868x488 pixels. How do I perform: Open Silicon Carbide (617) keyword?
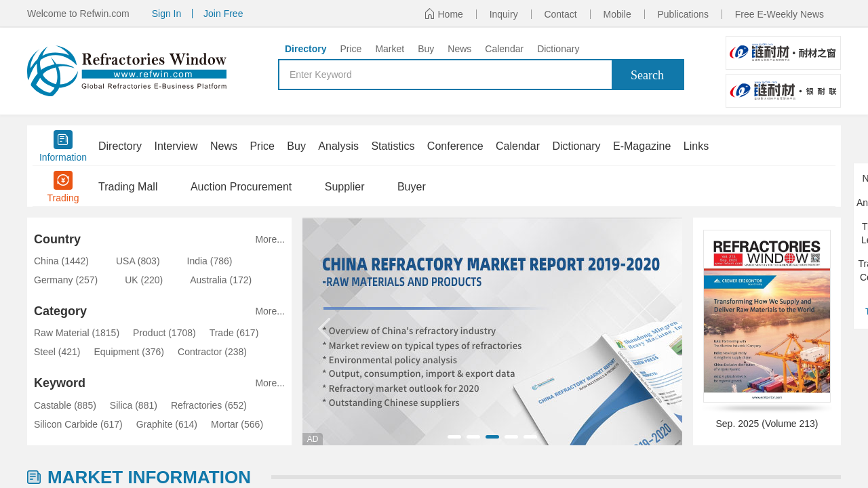pos(78,424)
